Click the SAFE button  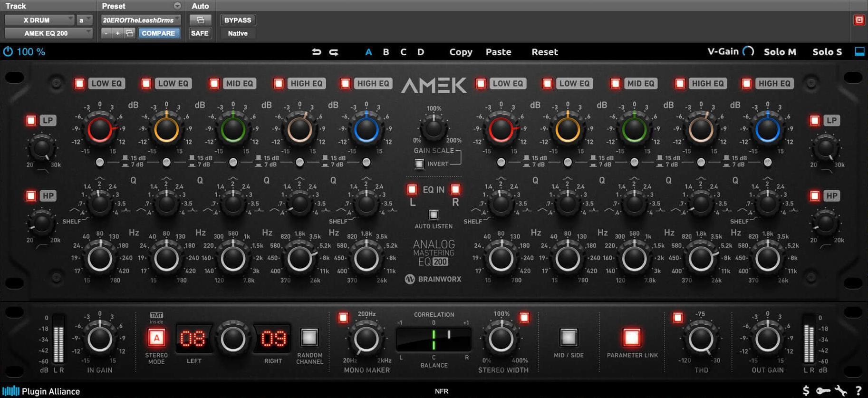200,33
